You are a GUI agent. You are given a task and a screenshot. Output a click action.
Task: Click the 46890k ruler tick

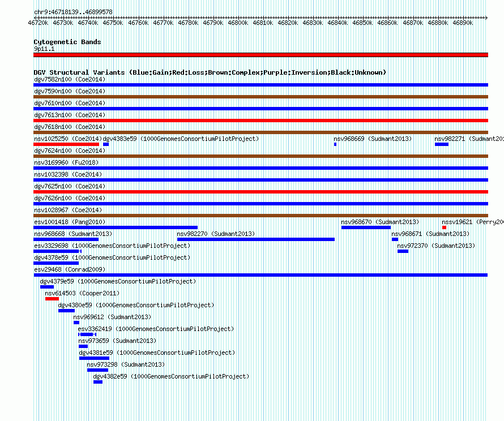(463, 23)
